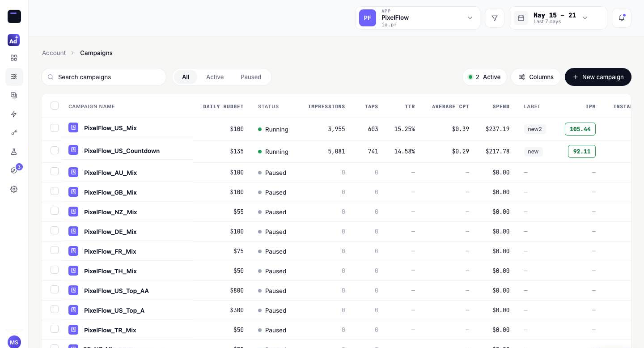Click the $237.19 spend value
Image resolution: width=644 pixels, height=348 pixels.
(497, 129)
